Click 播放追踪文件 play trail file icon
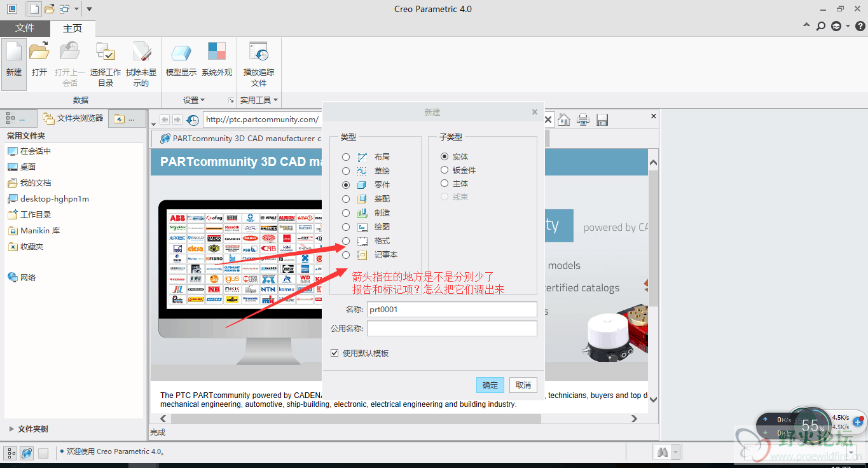The image size is (868, 468). pos(259,52)
